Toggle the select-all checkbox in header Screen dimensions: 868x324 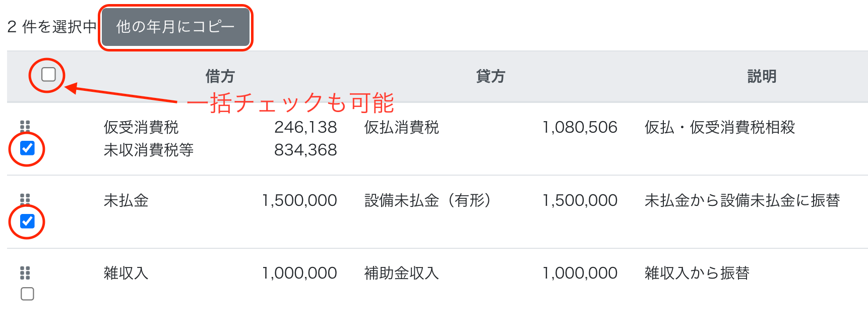click(x=48, y=75)
